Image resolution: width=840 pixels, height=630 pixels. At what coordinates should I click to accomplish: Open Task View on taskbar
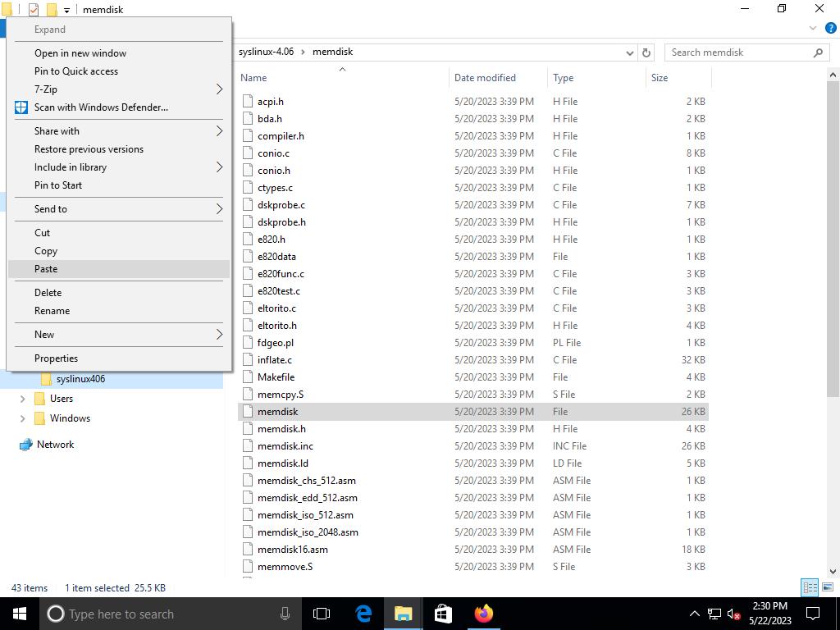pyautogui.click(x=322, y=614)
